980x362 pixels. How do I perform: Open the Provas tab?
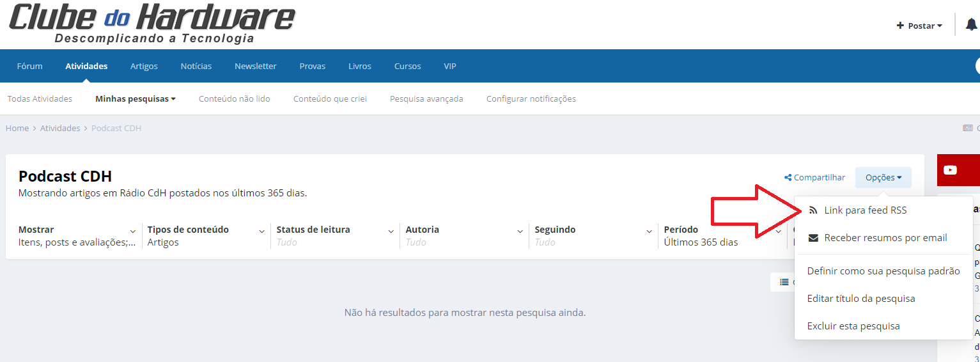tap(313, 66)
